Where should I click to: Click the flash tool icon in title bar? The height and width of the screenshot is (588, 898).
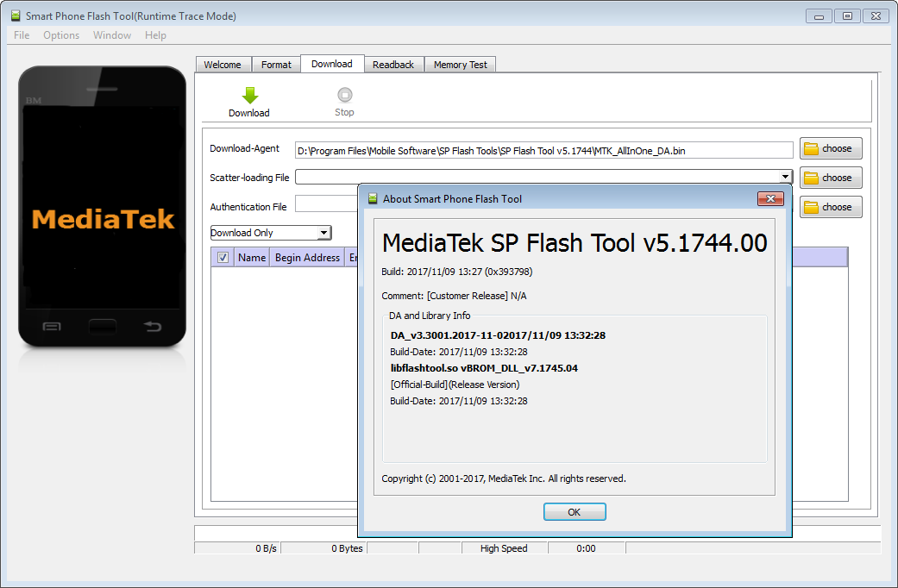(x=16, y=16)
